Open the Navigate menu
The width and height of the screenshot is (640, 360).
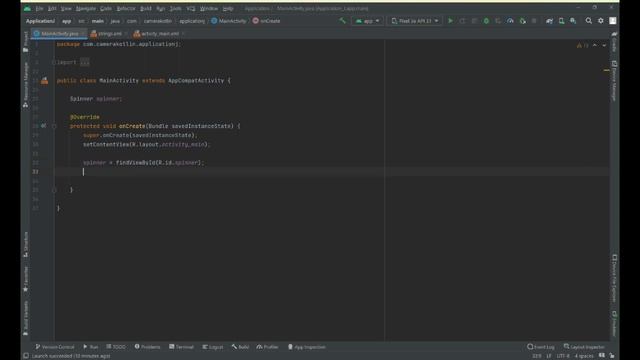point(86,8)
